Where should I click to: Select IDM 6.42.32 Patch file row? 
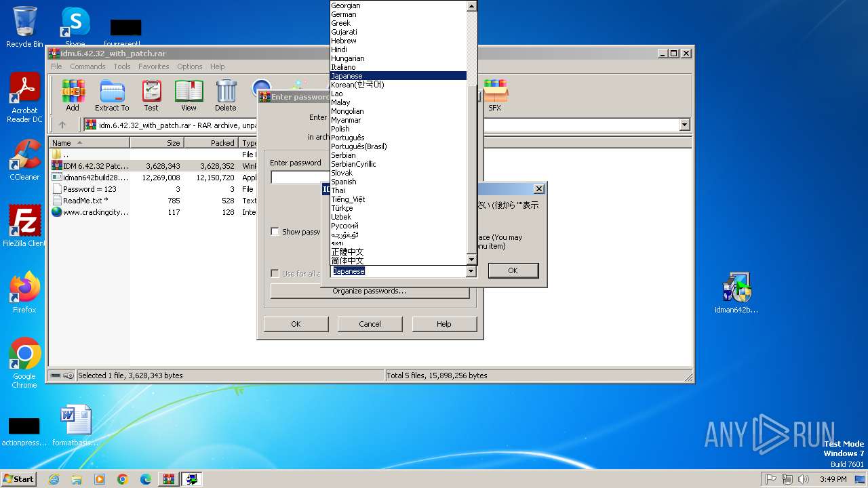(153, 166)
